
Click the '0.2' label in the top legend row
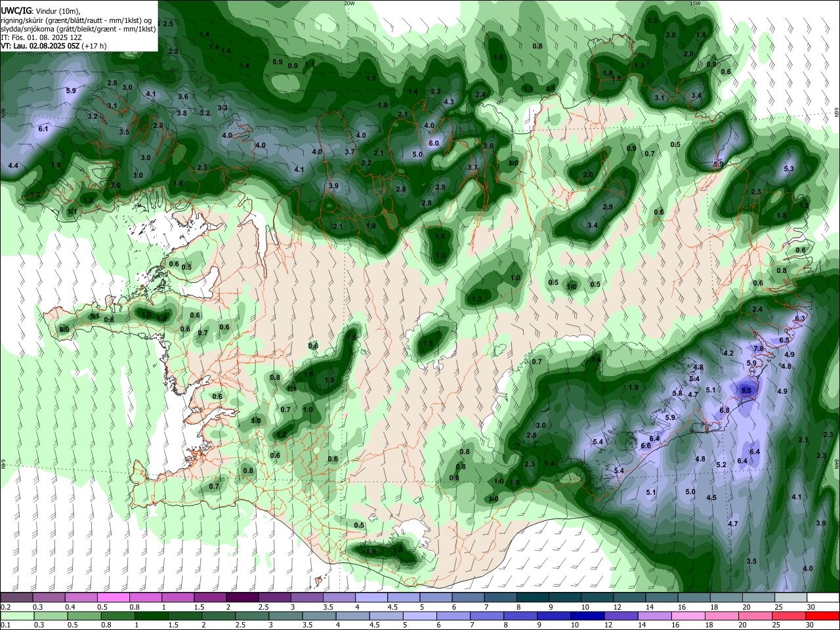coord(5,607)
